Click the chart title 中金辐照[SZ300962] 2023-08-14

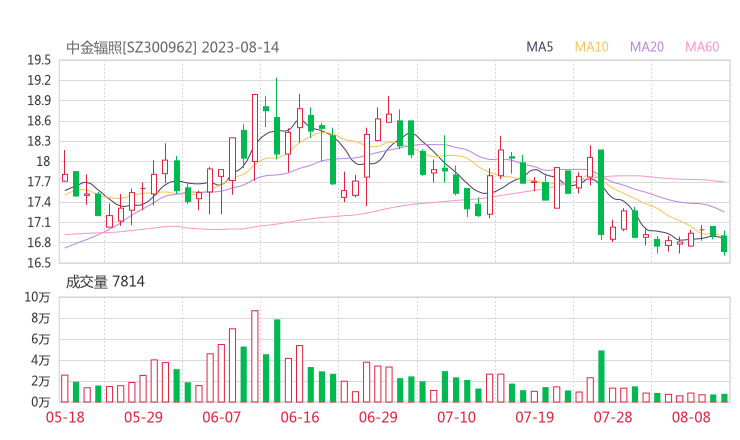click(x=172, y=48)
